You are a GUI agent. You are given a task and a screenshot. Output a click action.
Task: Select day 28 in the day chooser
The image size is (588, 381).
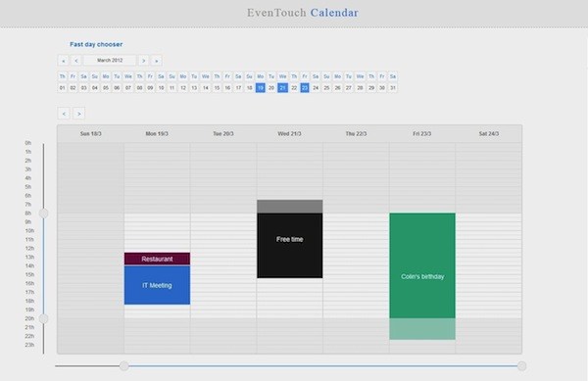click(360, 88)
